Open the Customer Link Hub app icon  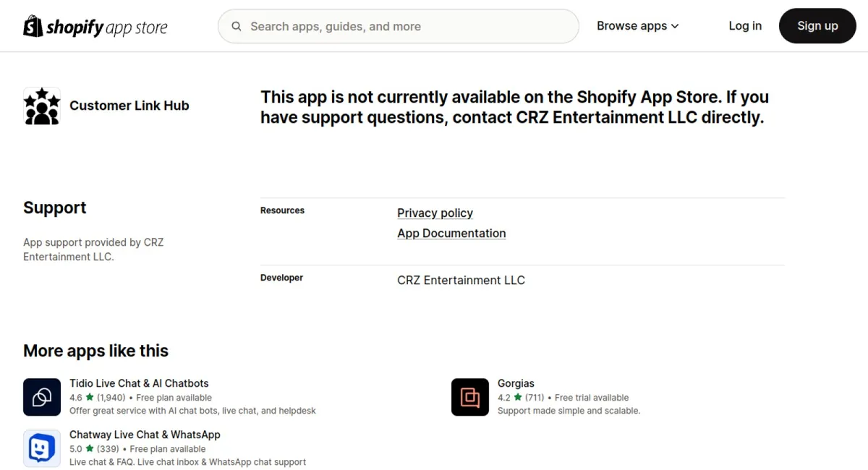click(42, 106)
